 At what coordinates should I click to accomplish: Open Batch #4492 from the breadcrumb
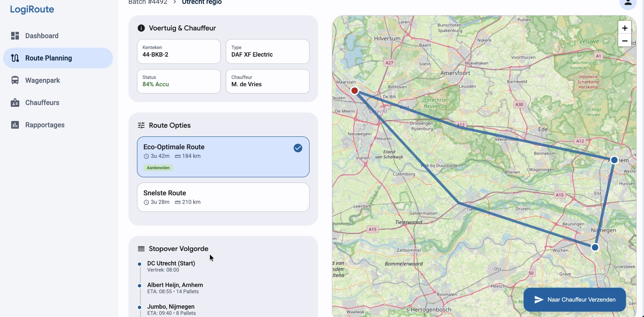point(147,2)
